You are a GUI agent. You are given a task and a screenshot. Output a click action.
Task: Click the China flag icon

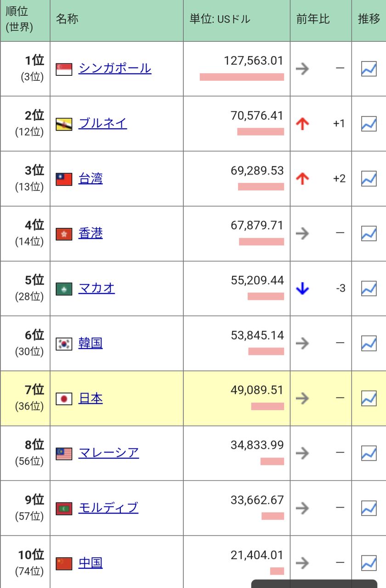[64, 563]
